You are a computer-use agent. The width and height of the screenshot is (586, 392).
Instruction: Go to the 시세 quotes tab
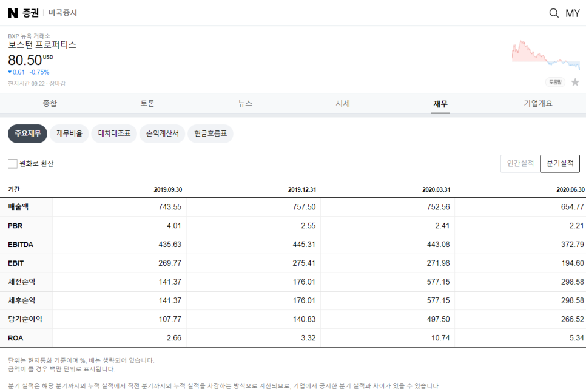point(343,104)
